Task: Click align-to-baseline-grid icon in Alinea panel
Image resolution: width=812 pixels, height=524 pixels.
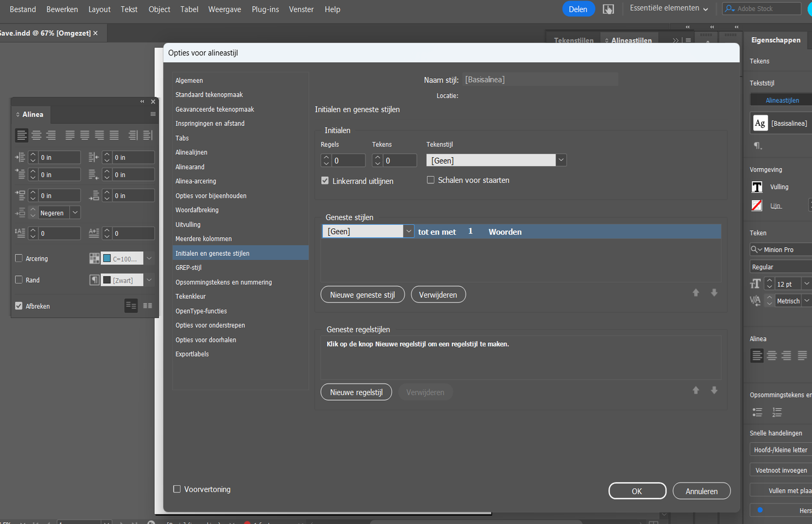Action: (148, 306)
